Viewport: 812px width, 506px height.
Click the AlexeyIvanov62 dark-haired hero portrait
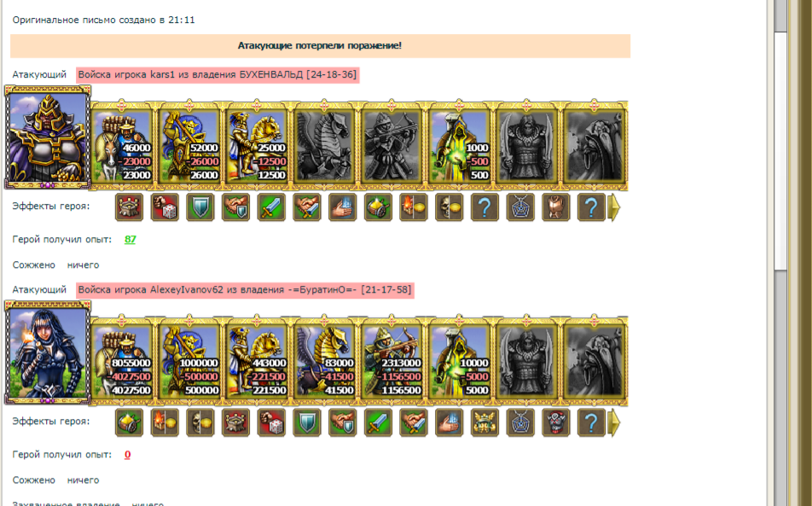click(x=48, y=352)
